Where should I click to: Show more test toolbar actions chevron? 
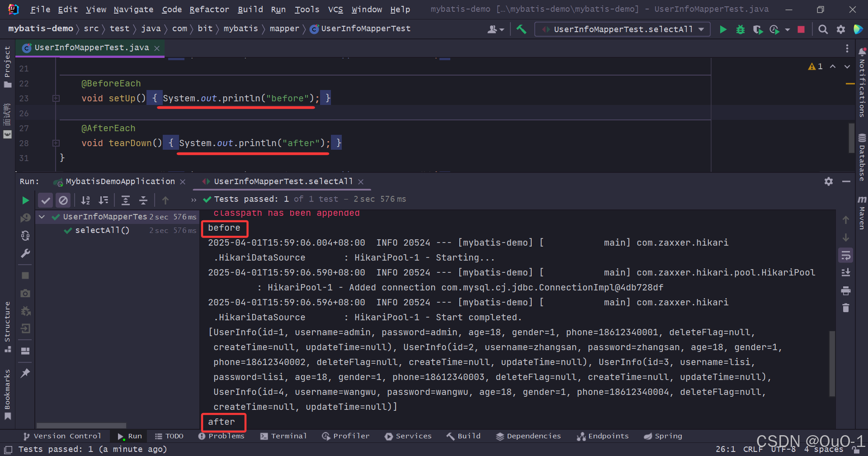pos(194,199)
